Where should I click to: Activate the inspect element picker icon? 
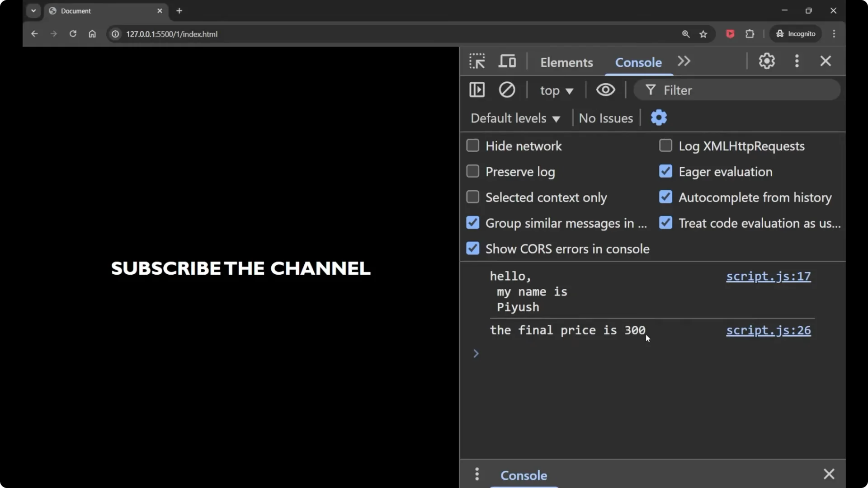[477, 61]
